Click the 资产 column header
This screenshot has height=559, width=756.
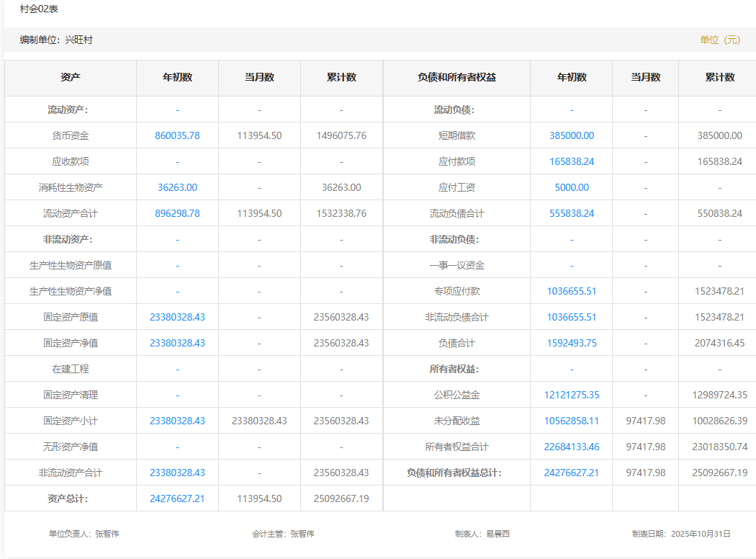(71, 78)
